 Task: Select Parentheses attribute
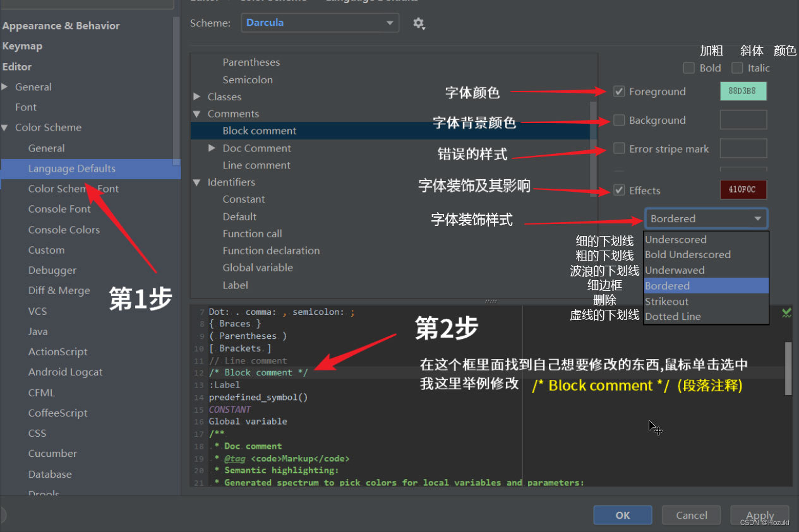click(x=251, y=62)
